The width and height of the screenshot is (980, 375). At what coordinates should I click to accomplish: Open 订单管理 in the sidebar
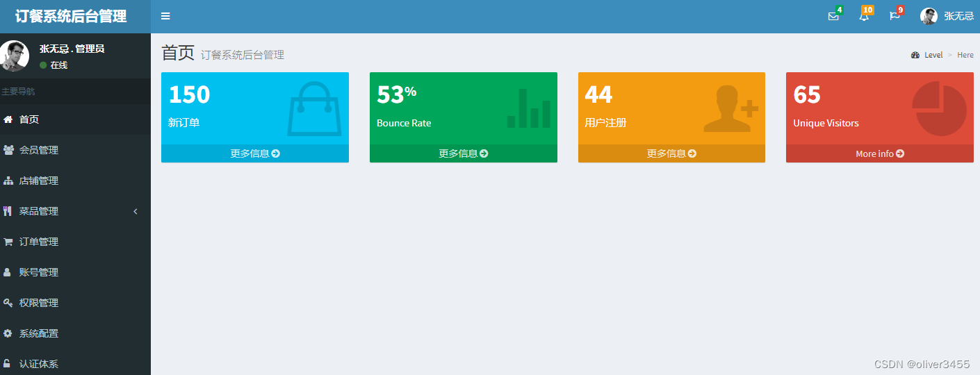[x=75, y=242]
